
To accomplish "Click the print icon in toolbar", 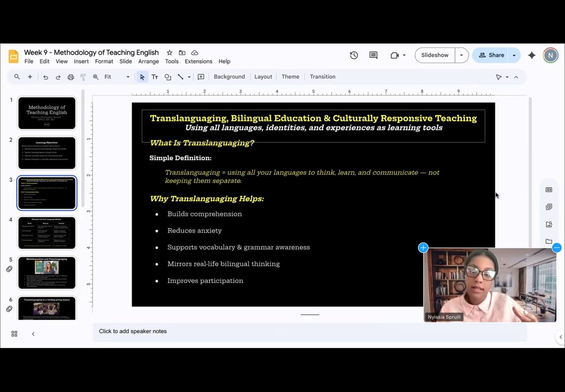I will pos(71,77).
